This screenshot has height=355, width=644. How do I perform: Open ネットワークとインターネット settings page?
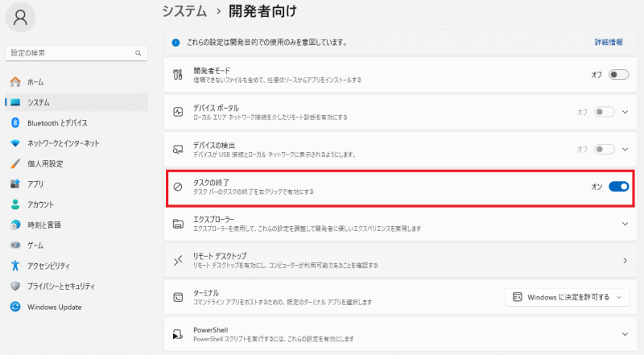click(63, 142)
